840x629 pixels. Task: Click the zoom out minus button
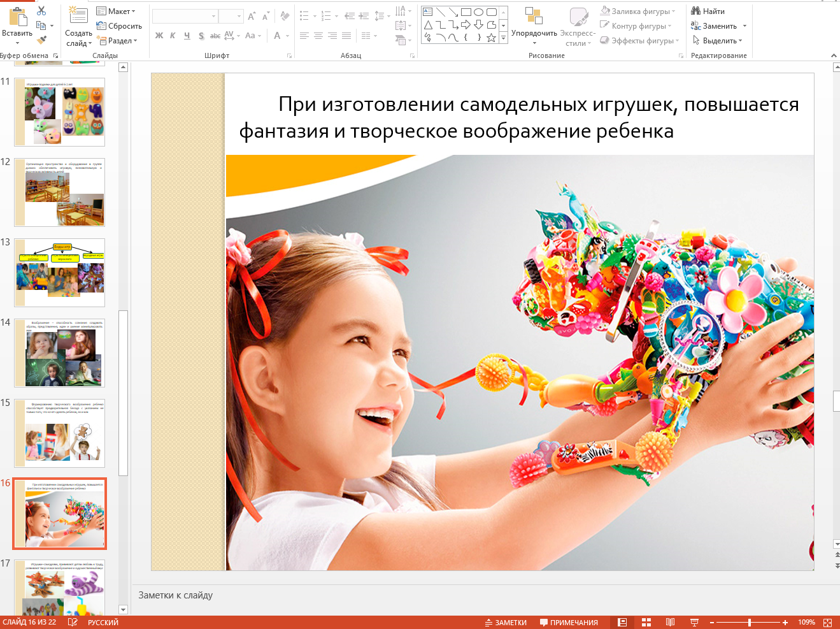pyautogui.click(x=712, y=623)
